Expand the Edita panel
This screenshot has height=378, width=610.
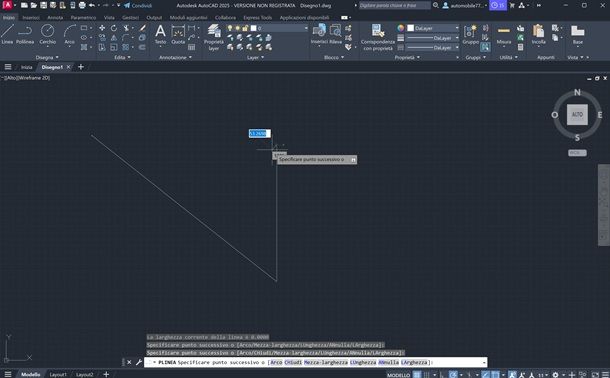click(122, 58)
